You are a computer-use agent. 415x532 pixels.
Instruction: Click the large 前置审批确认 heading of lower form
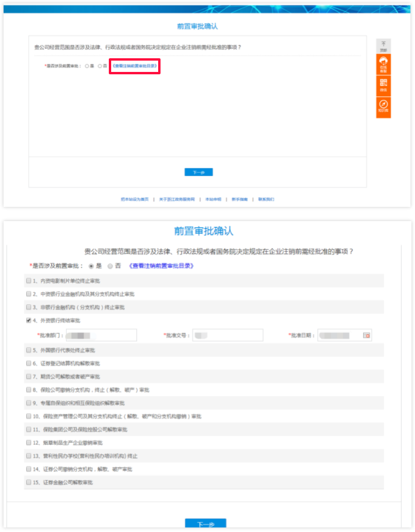[203, 231]
